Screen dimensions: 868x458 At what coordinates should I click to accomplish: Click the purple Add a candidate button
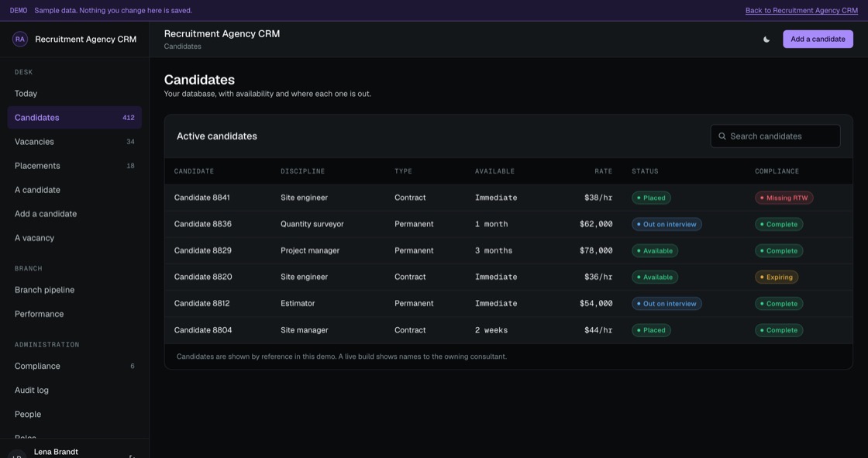[x=818, y=40]
